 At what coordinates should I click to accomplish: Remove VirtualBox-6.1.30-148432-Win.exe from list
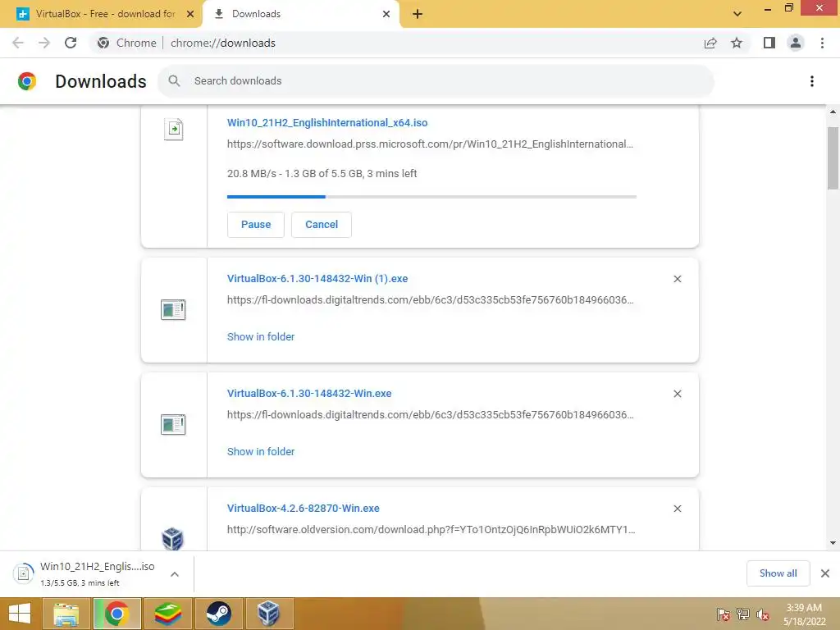click(x=677, y=394)
